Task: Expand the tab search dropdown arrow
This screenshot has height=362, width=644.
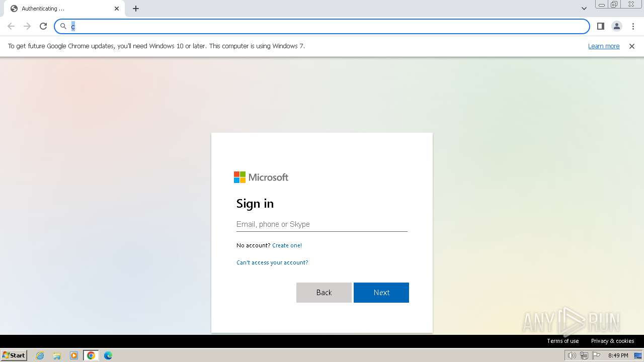Action: 584,9
